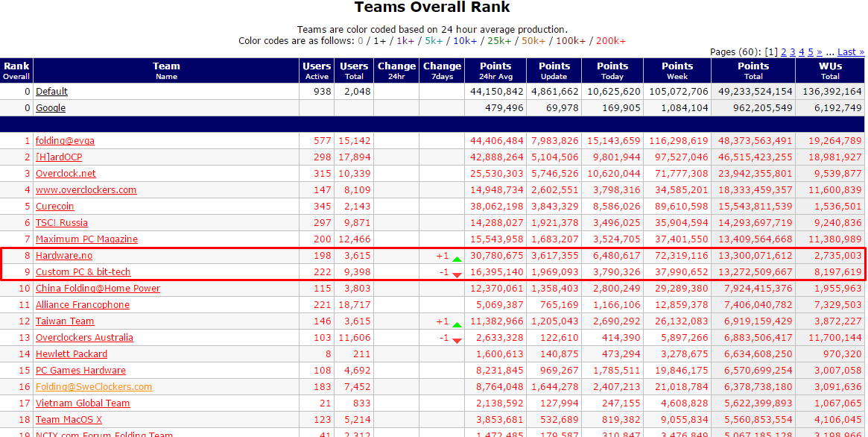Click the red down arrow for Overclockers Australia
Viewport: 868px width, 437px height.
[457, 341]
